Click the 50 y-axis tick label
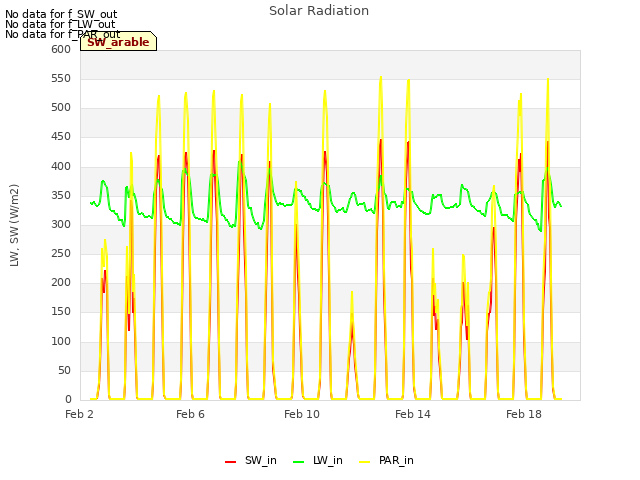The width and height of the screenshot is (640, 480). click(x=64, y=371)
